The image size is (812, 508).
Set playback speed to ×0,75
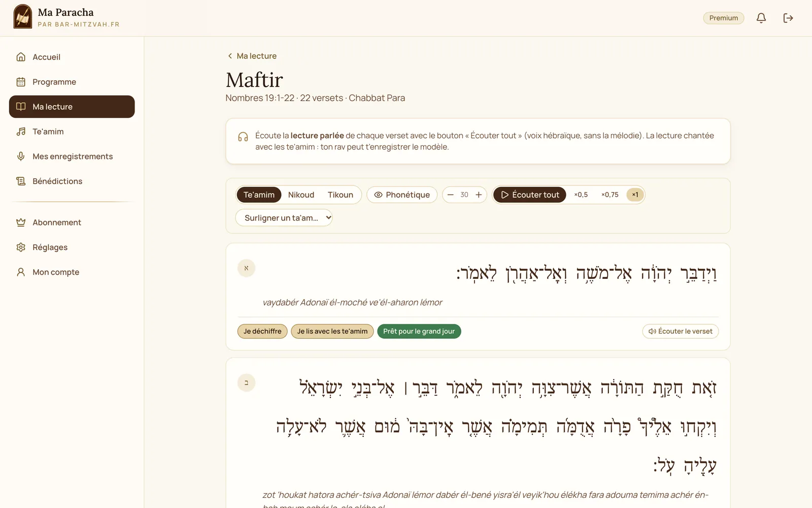(610, 195)
